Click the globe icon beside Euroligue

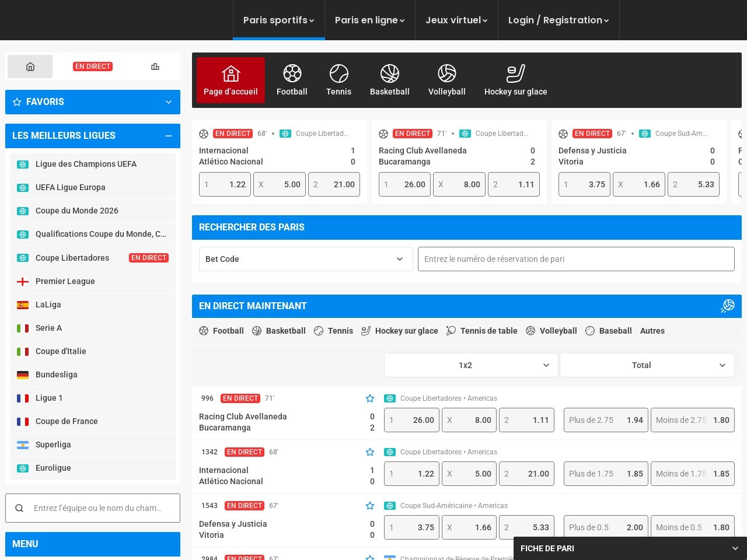(23, 468)
